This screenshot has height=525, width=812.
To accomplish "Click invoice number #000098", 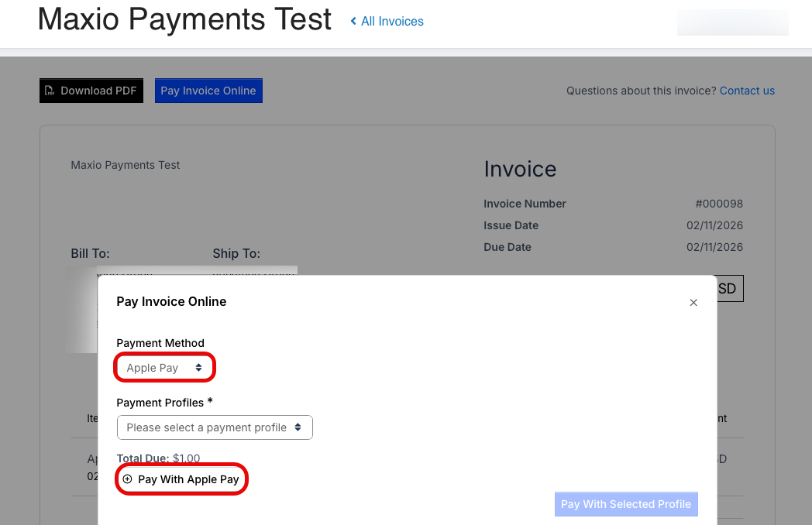I will (x=719, y=204).
